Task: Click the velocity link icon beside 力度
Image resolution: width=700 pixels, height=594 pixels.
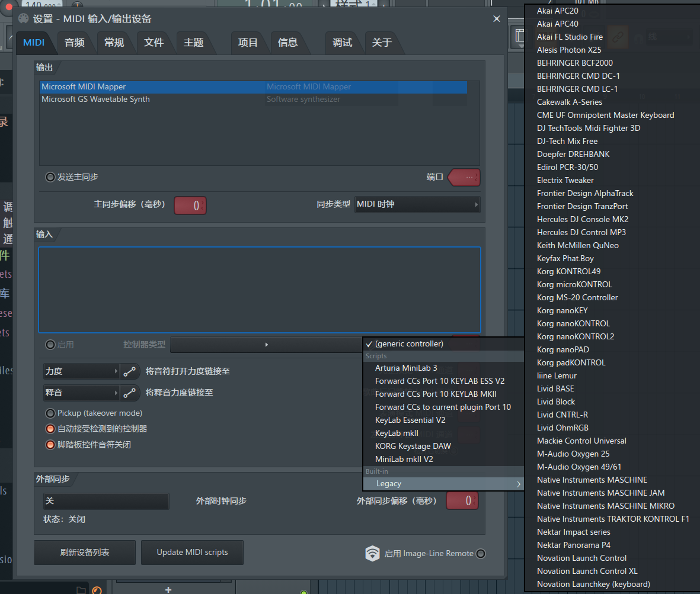Action: tap(129, 371)
